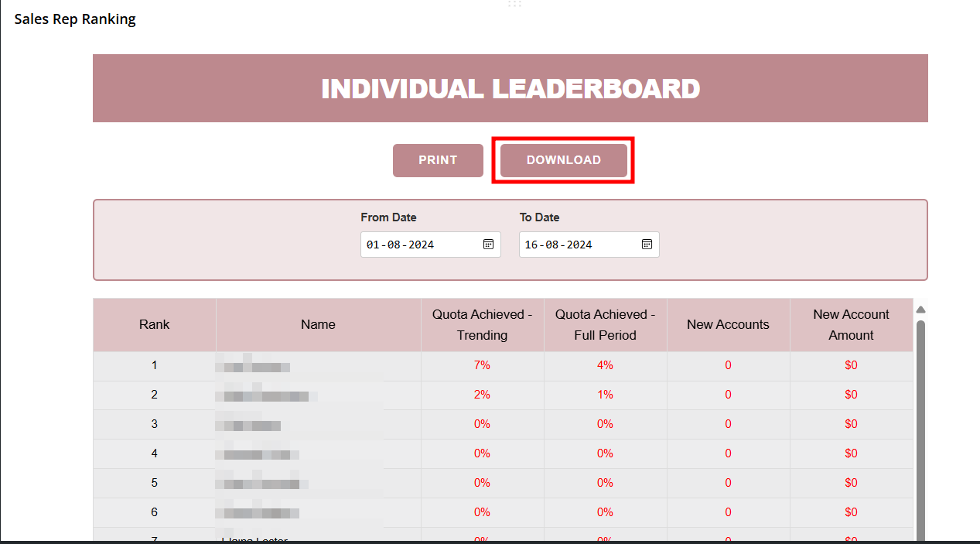Click the INDIVIDUAL LEADERBOARD banner title

(510, 88)
